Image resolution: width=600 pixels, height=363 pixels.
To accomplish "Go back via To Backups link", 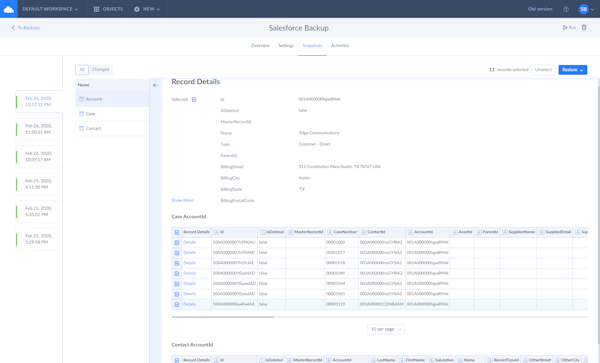I will click(x=26, y=28).
